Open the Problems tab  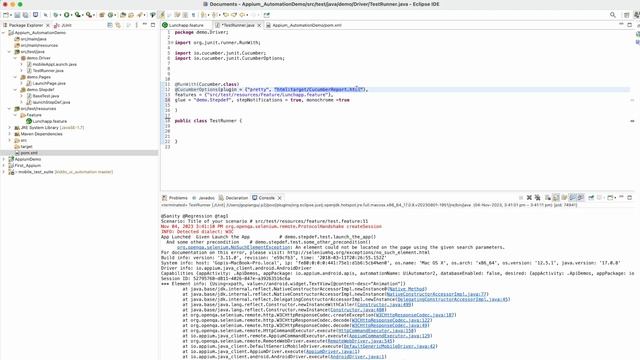tap(178, 198)
